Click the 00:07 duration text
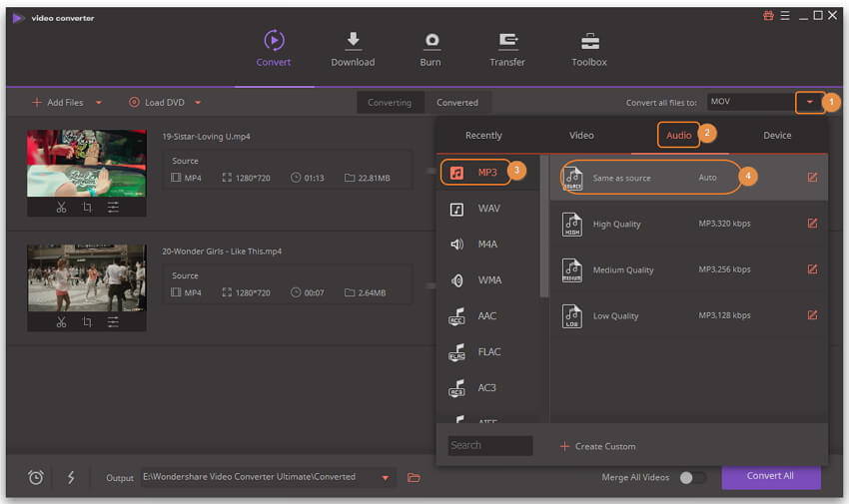The height and width of the screenshot is (504, 849). [x=314, y=292]
